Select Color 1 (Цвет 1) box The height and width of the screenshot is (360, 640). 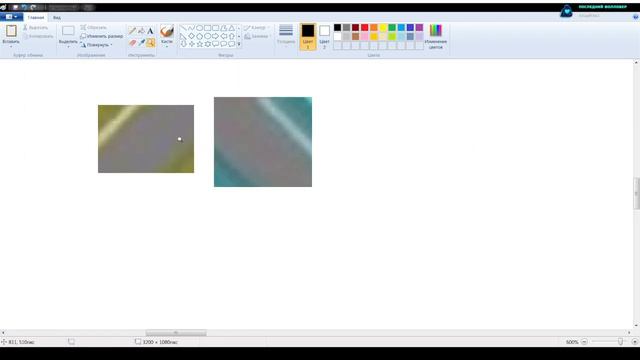click(x=308, y=36)
